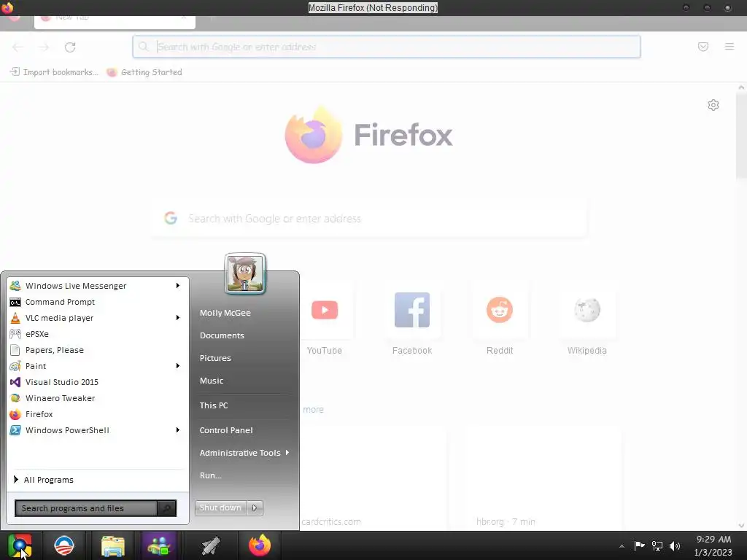Screen dimensions: 747x560
Task: Expand Windows PowerShell submenu arrow
Action: [178, 430]
